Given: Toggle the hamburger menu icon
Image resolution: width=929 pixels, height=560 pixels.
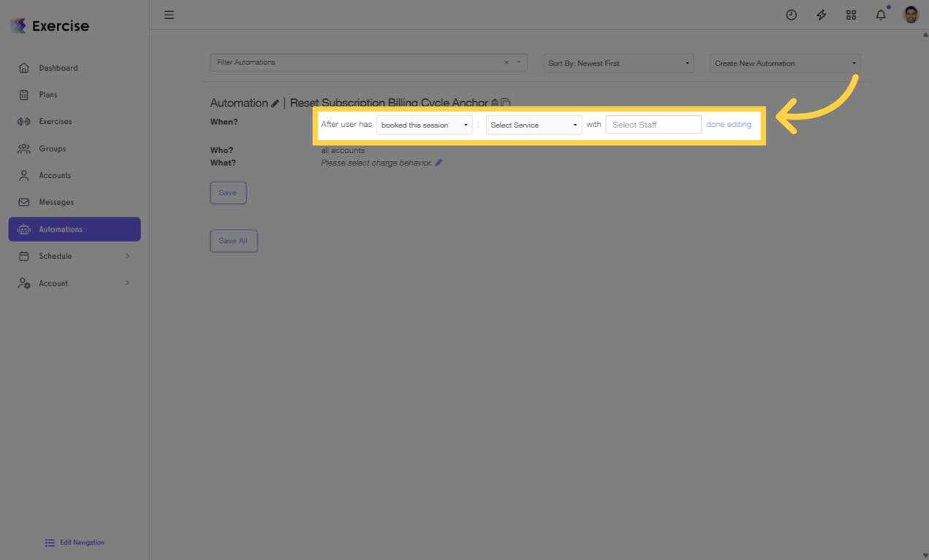Looking at the screenshot, I should pos(169,15).
